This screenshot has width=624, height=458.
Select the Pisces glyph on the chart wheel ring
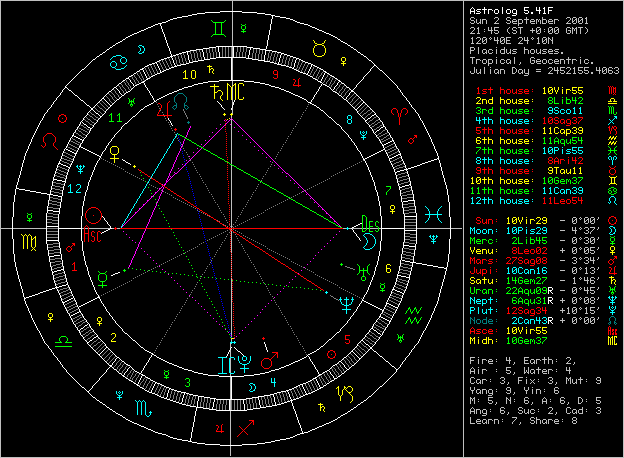(433, 213)
